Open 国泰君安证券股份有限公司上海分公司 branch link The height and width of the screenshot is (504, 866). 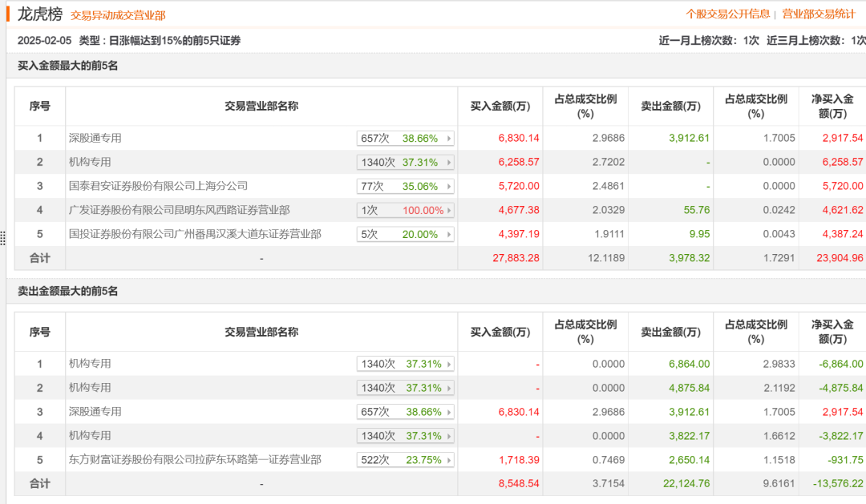158,186
